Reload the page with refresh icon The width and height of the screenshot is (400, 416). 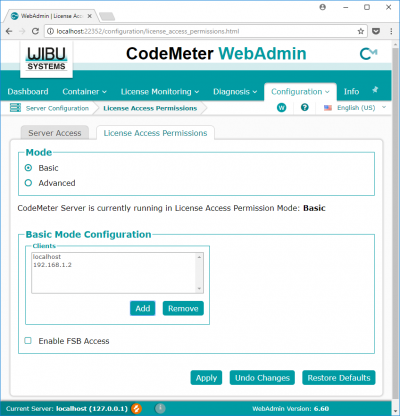click(35, 31)
